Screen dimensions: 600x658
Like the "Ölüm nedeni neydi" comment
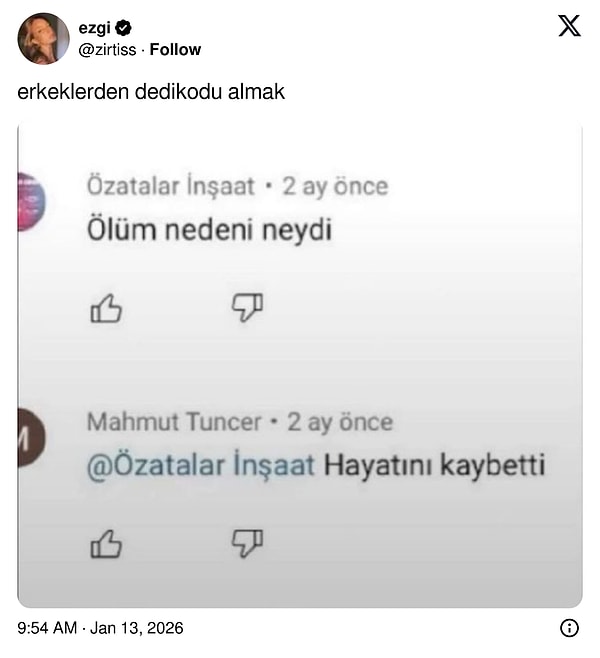coord(106,309)
